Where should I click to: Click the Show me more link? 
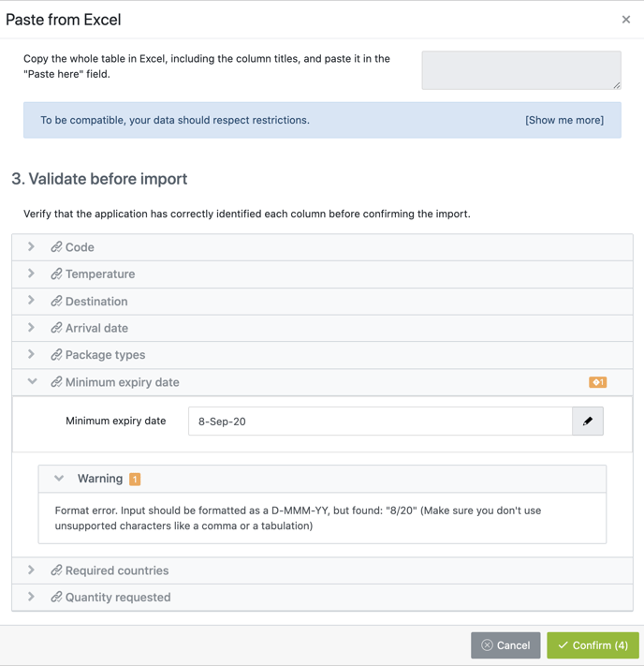[564, 120]
